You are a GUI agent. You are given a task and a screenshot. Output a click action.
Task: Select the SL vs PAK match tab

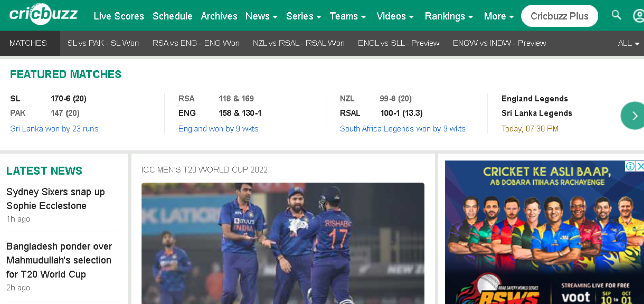(103, 43)
